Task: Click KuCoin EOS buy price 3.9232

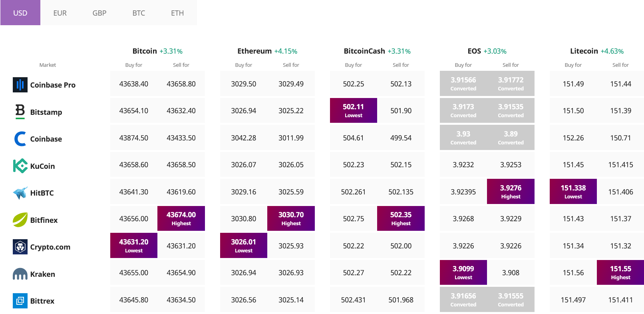Action: [463, 165]
